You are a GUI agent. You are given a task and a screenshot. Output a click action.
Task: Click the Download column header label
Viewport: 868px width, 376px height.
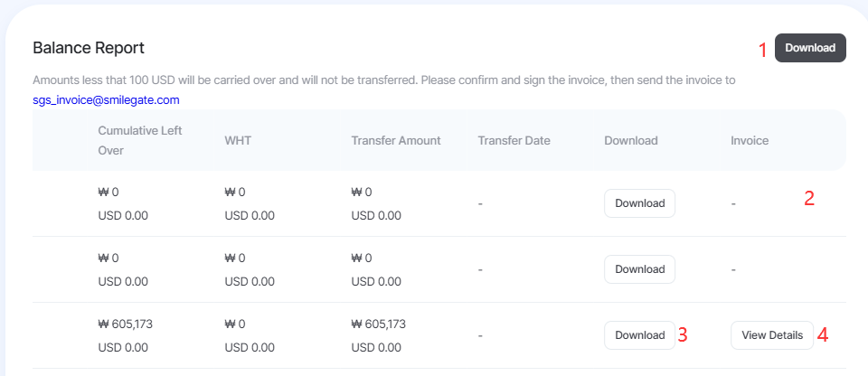click(631, 141)
